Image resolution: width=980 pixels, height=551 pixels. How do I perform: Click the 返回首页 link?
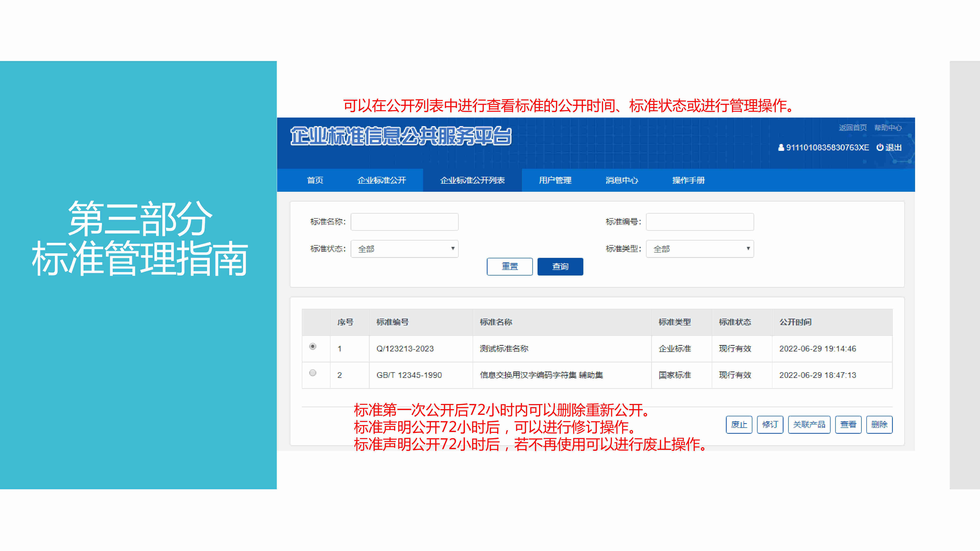[853, 128]
